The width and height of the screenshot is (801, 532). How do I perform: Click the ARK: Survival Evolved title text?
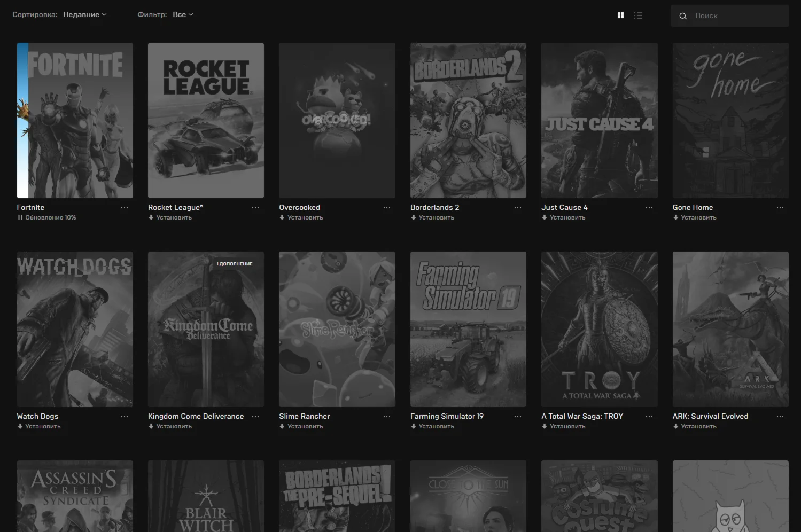710,416
